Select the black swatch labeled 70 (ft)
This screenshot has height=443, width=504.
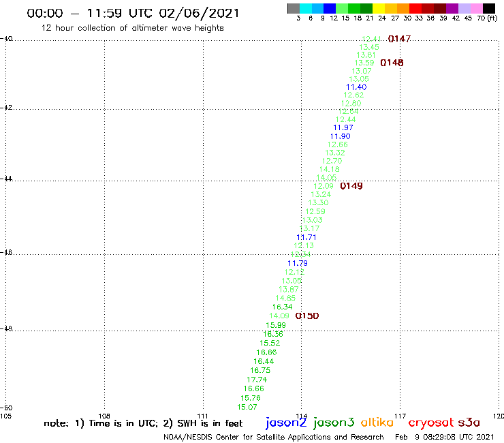tap(488, 8)
